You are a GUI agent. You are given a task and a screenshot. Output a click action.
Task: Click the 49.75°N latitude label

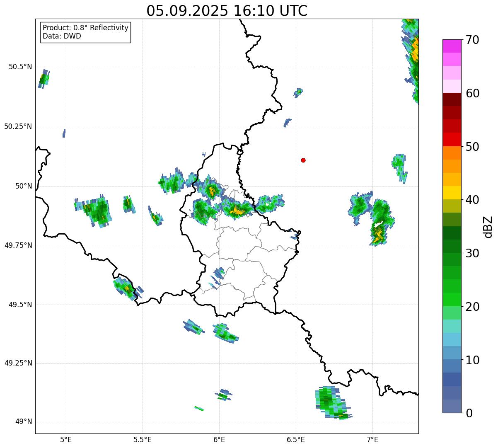click(18, 245)
